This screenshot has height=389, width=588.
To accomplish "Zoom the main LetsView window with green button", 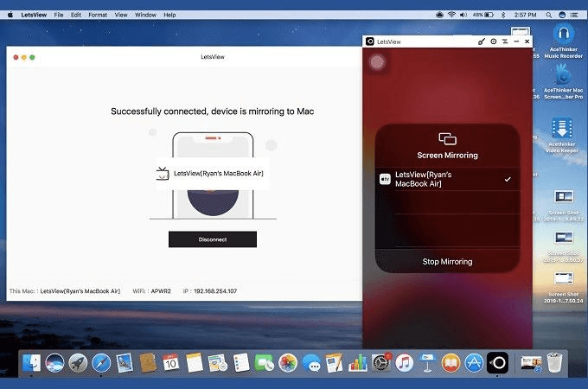I will pyautogui.click(x=32, y=57).
